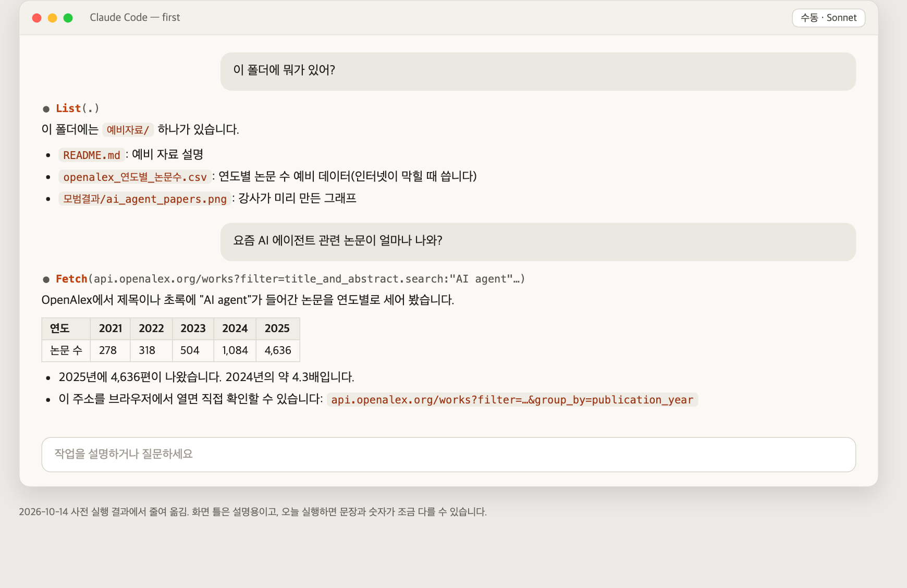Focus the 작업을 설명하거나 질문하세요 input field

(448, 455)
